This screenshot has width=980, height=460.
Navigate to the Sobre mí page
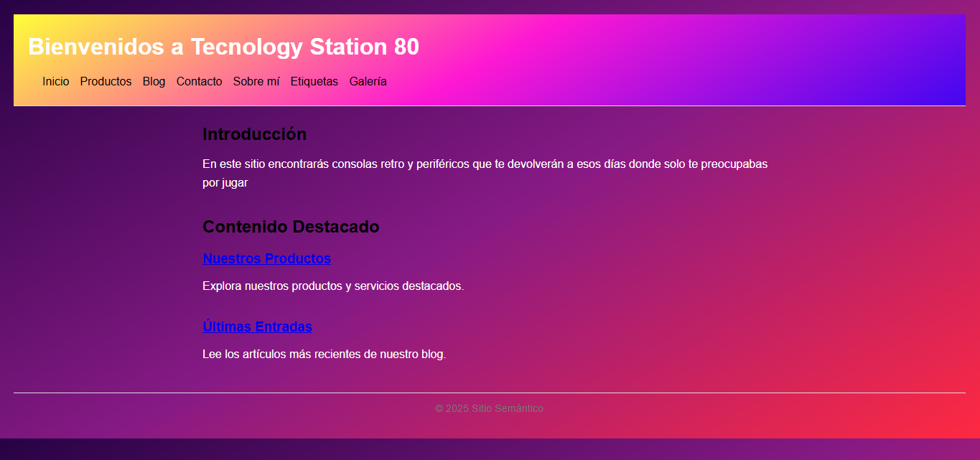click(x=256, y=82)
